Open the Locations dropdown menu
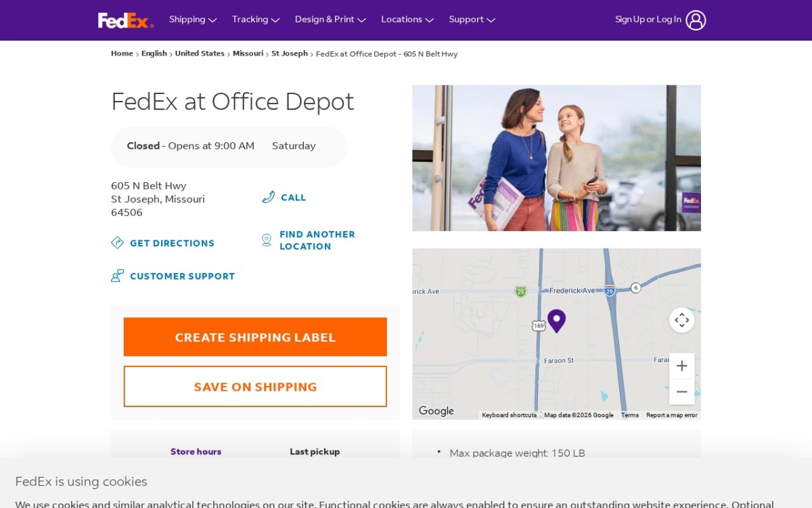The height and width of the screenshot is (508, 812). tap(407, 20)
